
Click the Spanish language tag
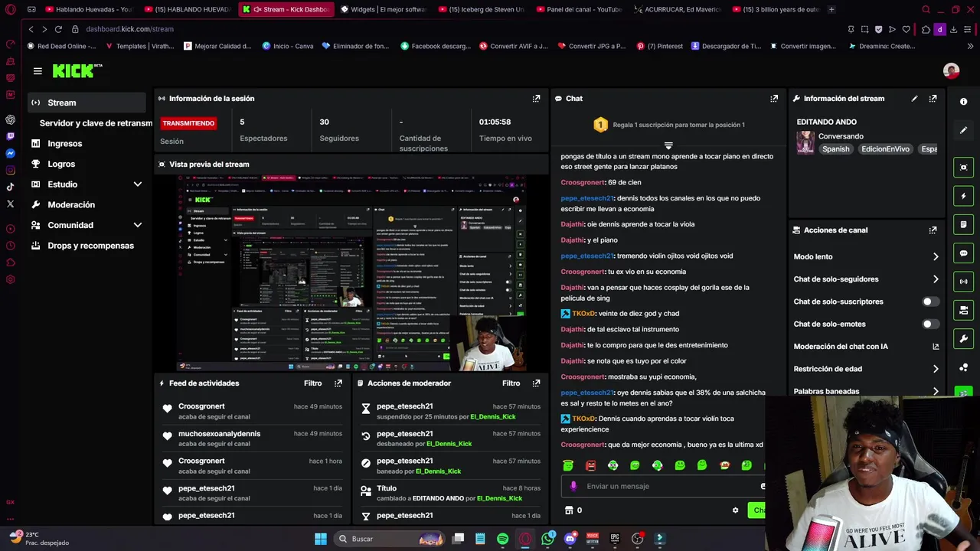[x=835, y=149]
